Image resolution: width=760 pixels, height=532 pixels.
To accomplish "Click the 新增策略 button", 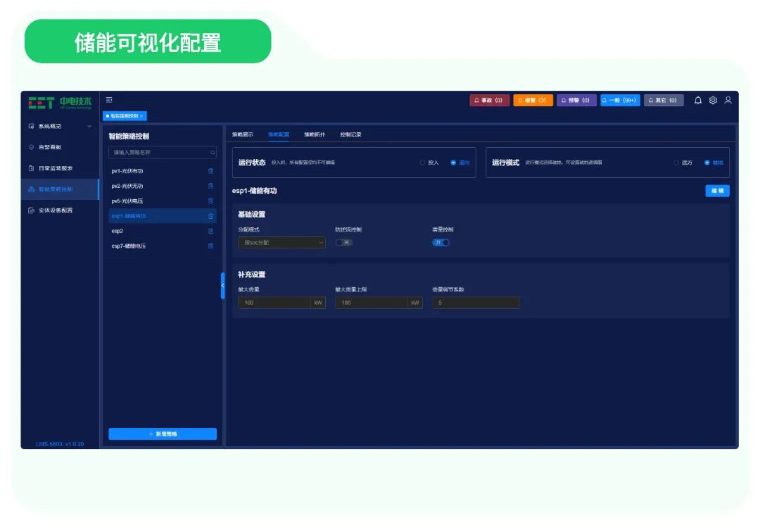I will click(163, 433).
